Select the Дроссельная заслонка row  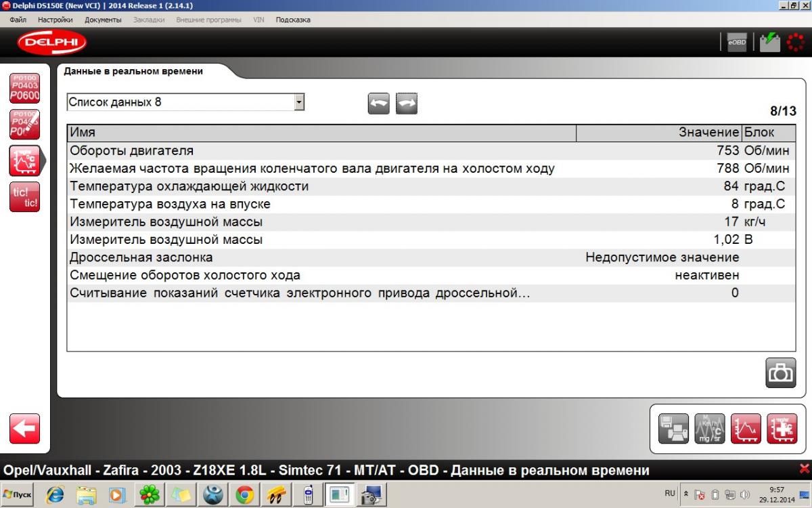[431, 257]
